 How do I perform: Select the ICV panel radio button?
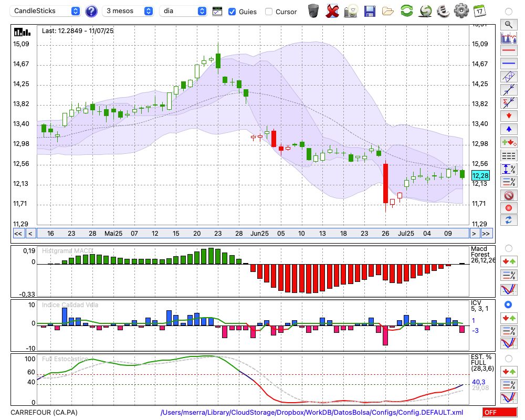[509, 304]
